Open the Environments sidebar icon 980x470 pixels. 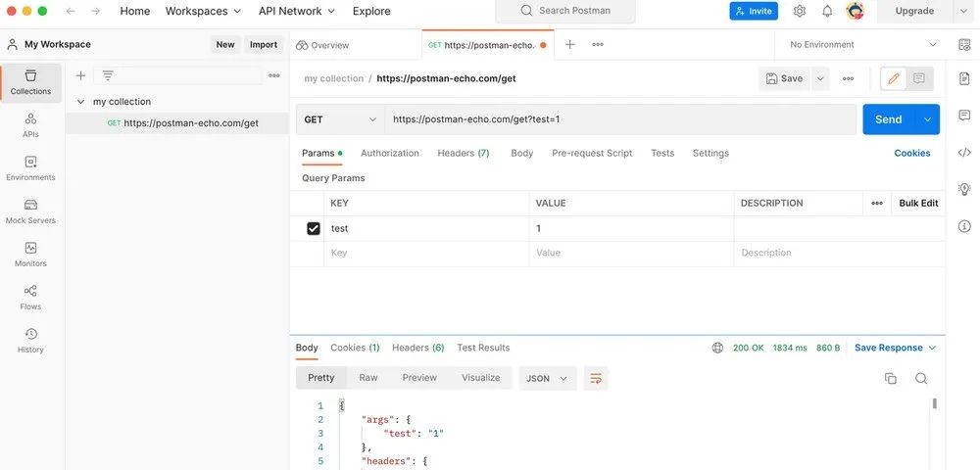pyautogui.click(x=30, y=167)
